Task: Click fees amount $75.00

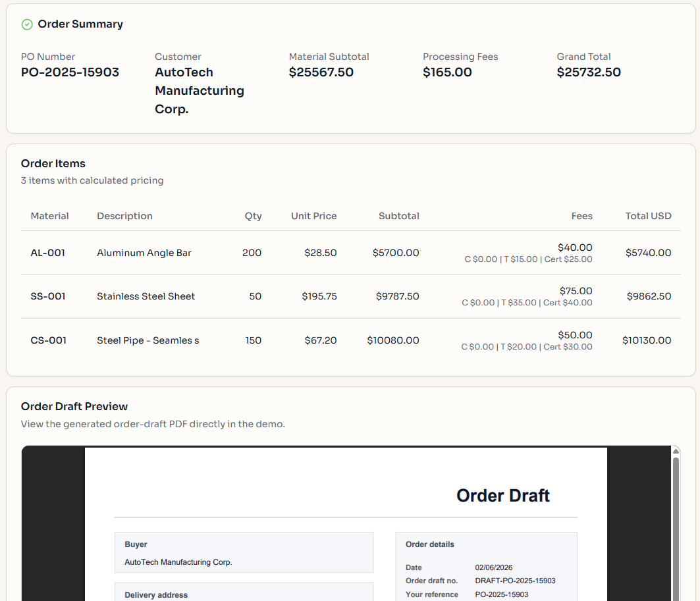Action: tap(576, 291)
